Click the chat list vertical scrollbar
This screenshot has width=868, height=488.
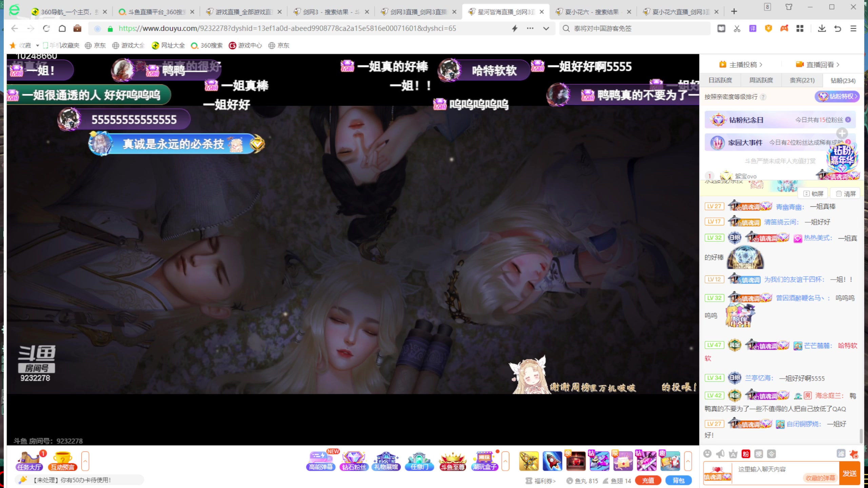[x=861, y=436]
